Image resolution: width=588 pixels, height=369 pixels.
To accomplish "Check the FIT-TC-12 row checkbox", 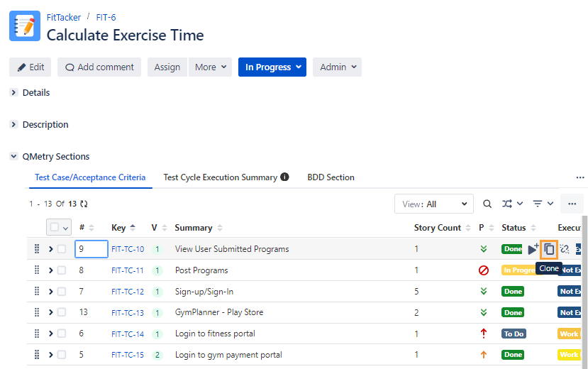I will [62, 292].
